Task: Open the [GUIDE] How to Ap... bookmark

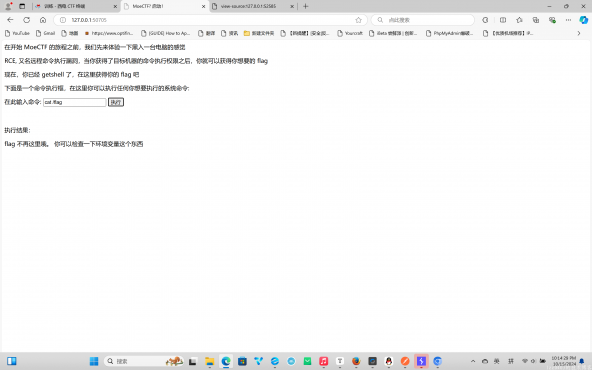Action: tap(165, 33)
